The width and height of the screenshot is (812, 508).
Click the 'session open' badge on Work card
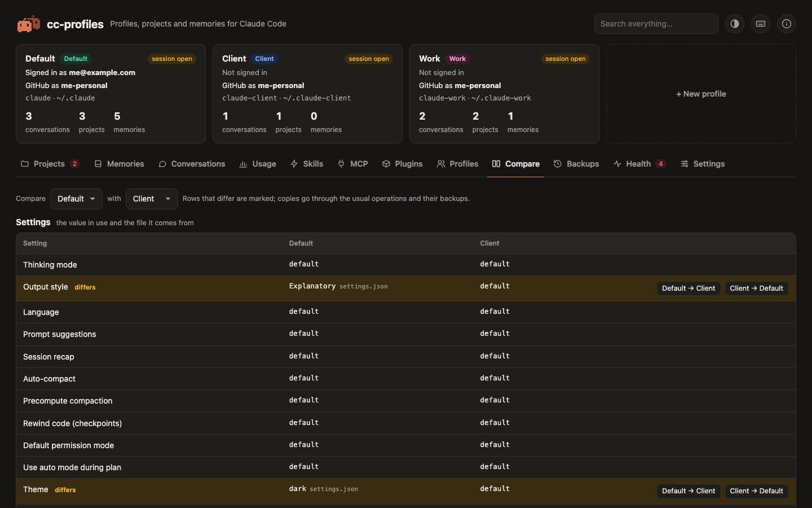566,59
